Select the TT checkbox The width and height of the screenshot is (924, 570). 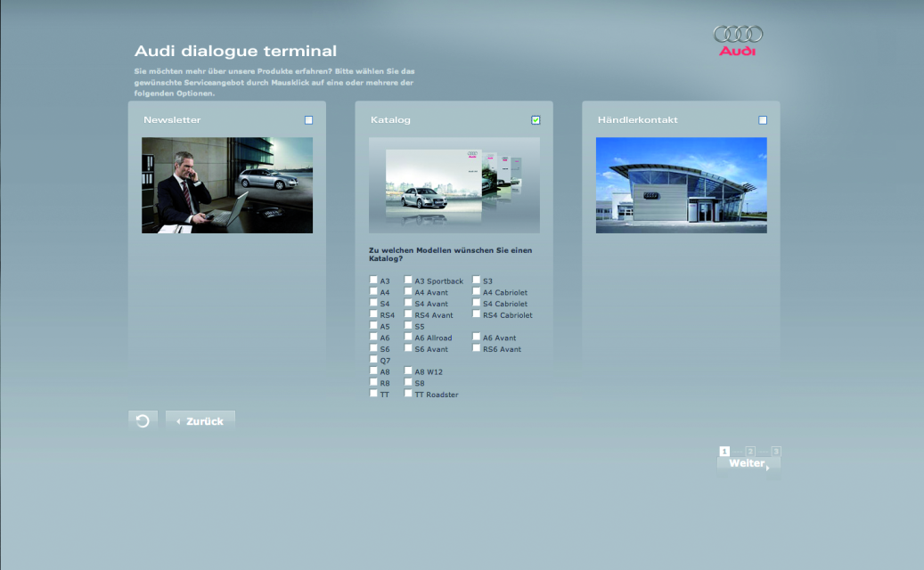pos(373,394)
